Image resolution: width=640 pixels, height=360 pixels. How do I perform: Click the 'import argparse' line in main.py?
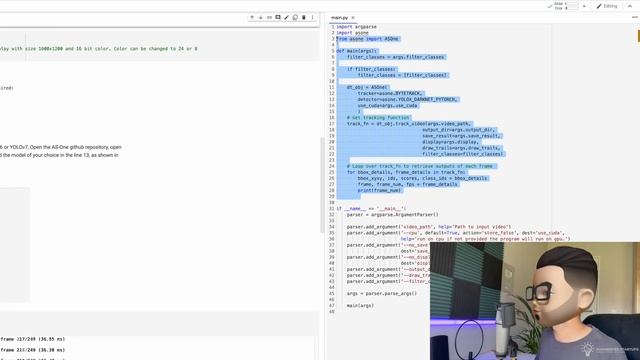click(x=356, y=27)
